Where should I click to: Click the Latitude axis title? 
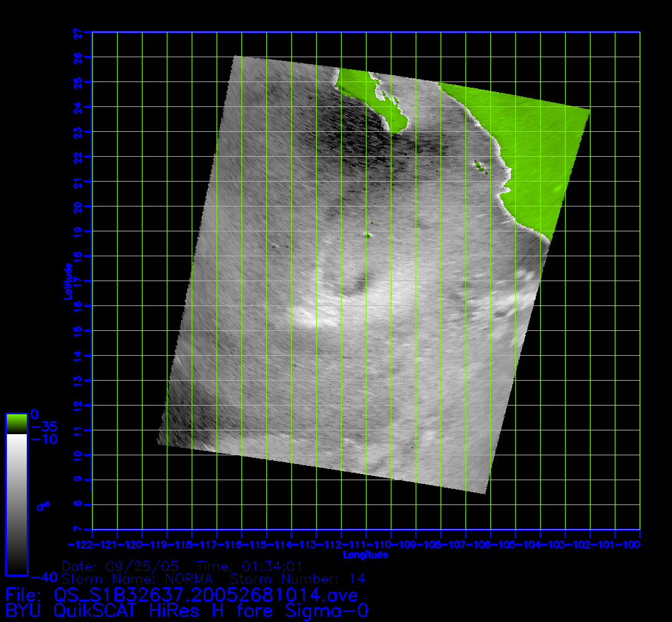pyautogui.click(x=67, y=281)
